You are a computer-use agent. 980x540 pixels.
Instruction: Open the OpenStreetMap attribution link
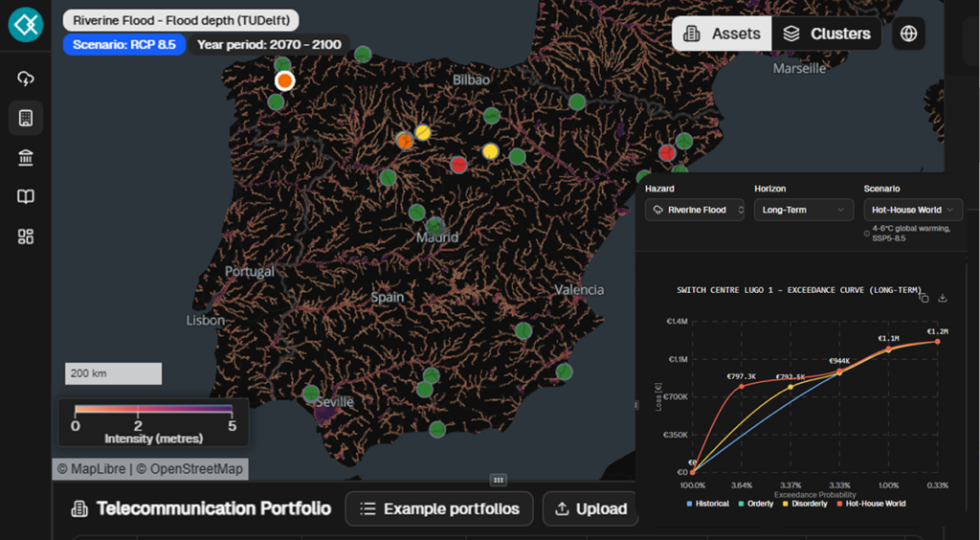point(196,469)
